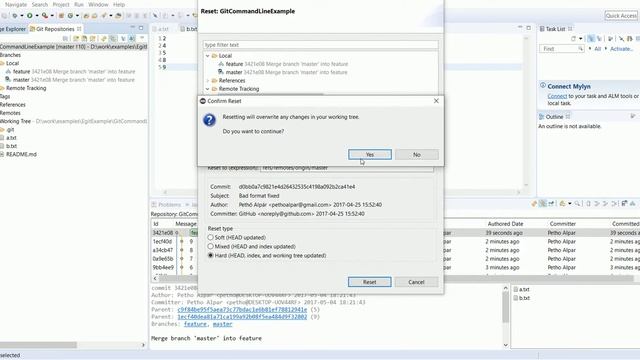
Task: Click the Find field in Task List
Action: (x=562, y=49)
